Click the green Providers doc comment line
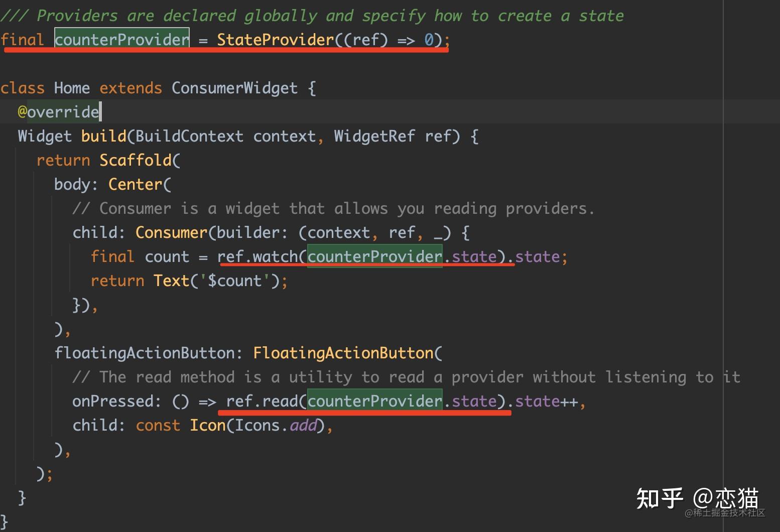This screenshot has width=780, height=532. [x=311, y=16]
